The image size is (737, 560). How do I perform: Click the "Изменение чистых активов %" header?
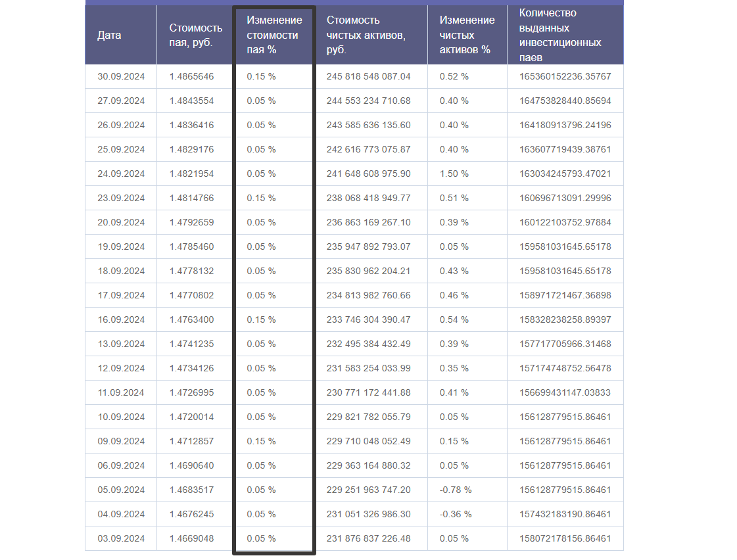(x=467, y=35)
